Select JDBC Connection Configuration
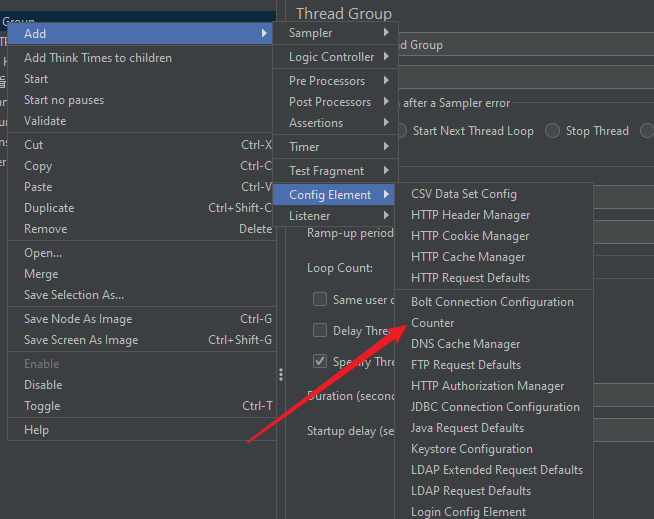The height and width of the screenshot is (519, 654). [495, 407]
